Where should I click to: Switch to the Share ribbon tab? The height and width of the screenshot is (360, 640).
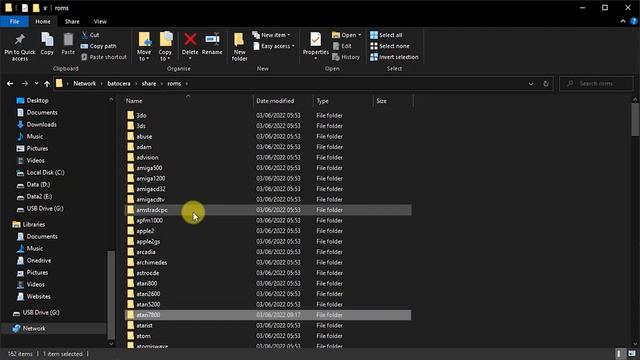72,22
